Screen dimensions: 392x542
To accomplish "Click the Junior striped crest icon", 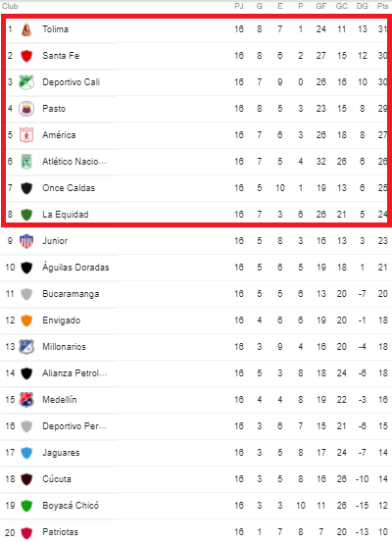I will click(x=26, y=241).
